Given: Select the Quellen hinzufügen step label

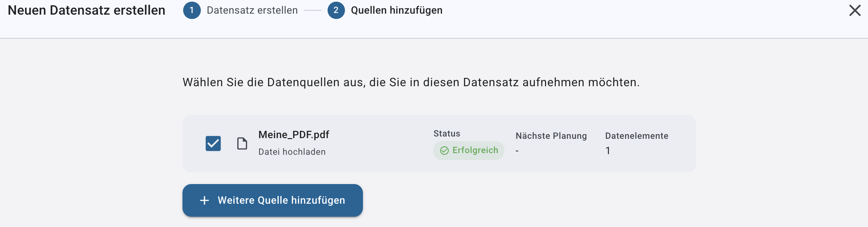Looking at the screenshot, I should click(396, 10).
